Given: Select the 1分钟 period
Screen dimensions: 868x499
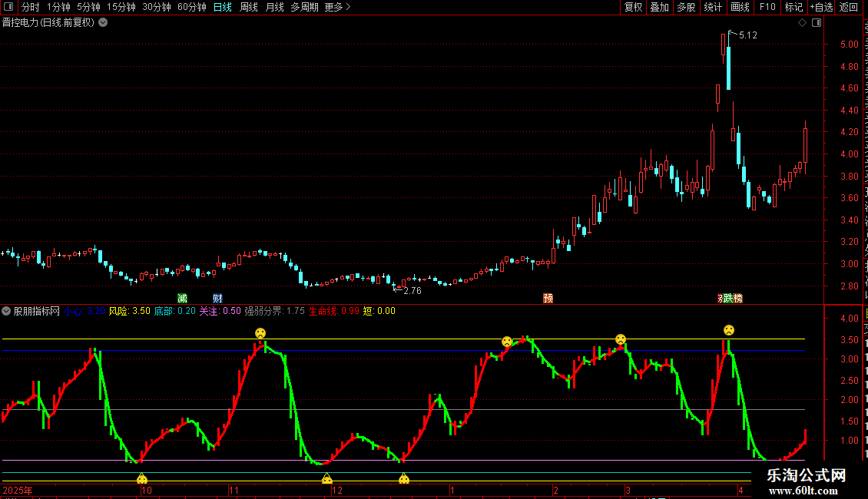Looking at the screenshot, I should point(58,7).
